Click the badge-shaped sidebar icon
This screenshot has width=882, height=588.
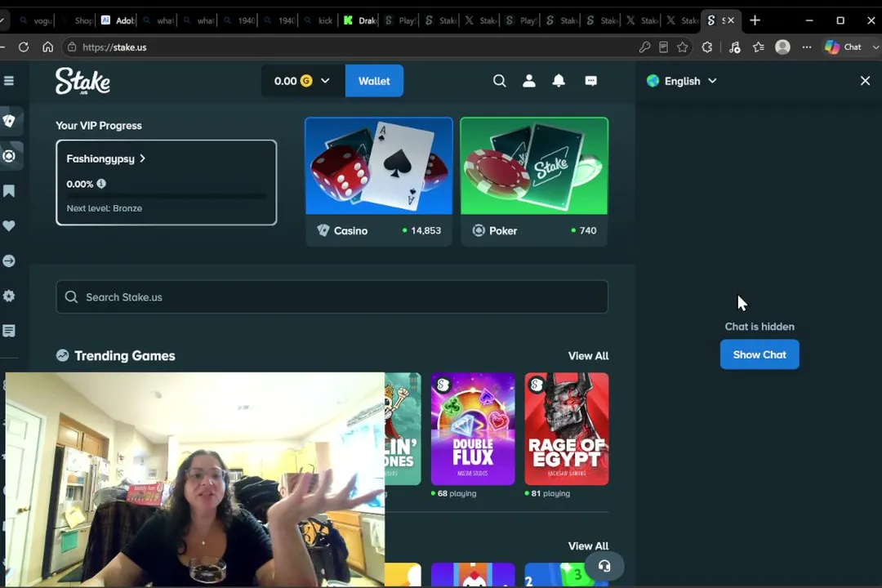[x=9, y=296]
